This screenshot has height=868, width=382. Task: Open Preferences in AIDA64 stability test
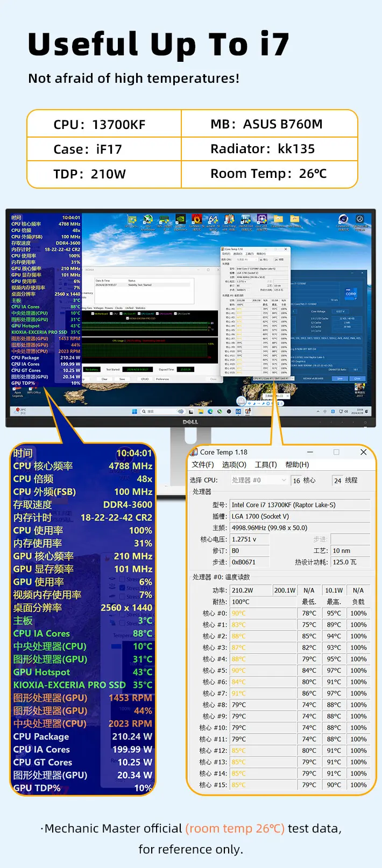(162, 379)
